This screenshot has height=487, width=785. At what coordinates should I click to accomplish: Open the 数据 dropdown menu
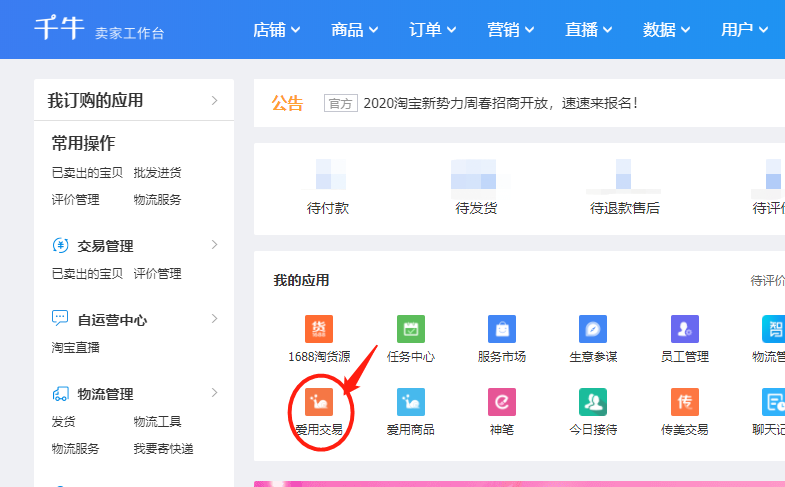[667, 30]
